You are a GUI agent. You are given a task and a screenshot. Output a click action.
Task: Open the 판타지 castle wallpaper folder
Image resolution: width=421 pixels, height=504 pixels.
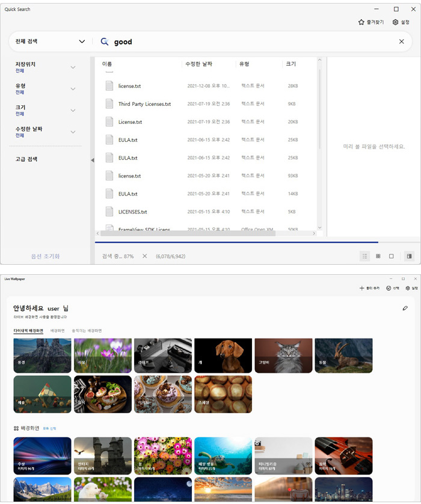[103, 456]
